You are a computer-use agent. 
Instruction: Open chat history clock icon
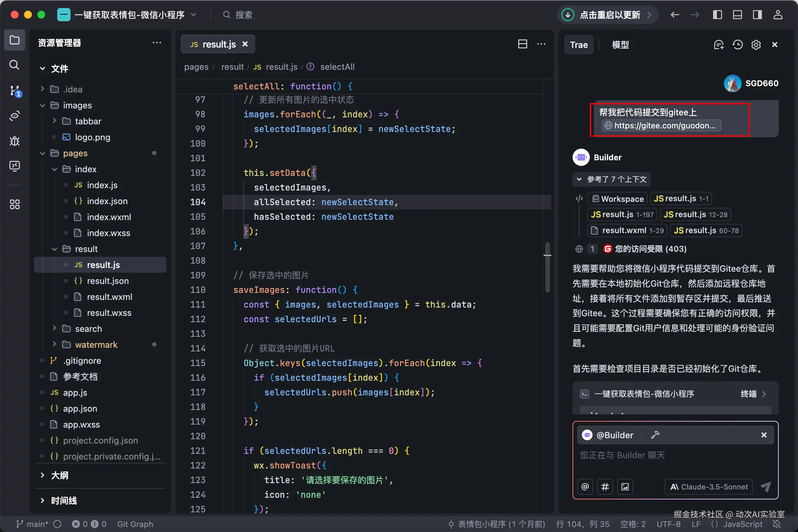[737, 45]
